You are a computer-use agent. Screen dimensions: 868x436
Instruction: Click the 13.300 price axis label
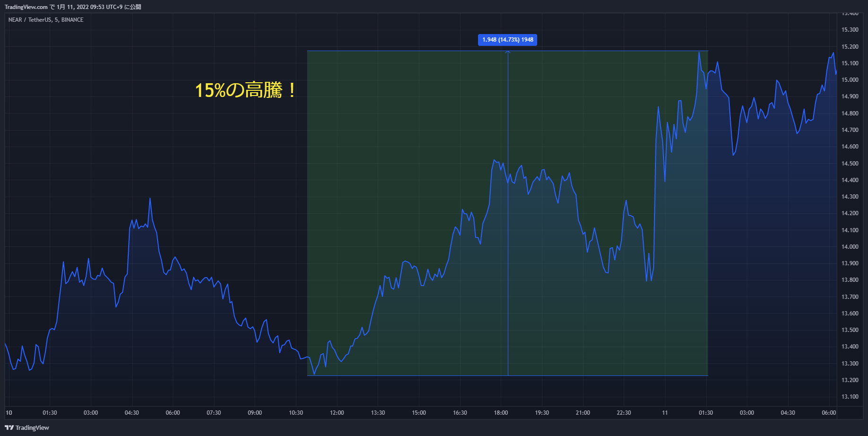pos(850,364)
